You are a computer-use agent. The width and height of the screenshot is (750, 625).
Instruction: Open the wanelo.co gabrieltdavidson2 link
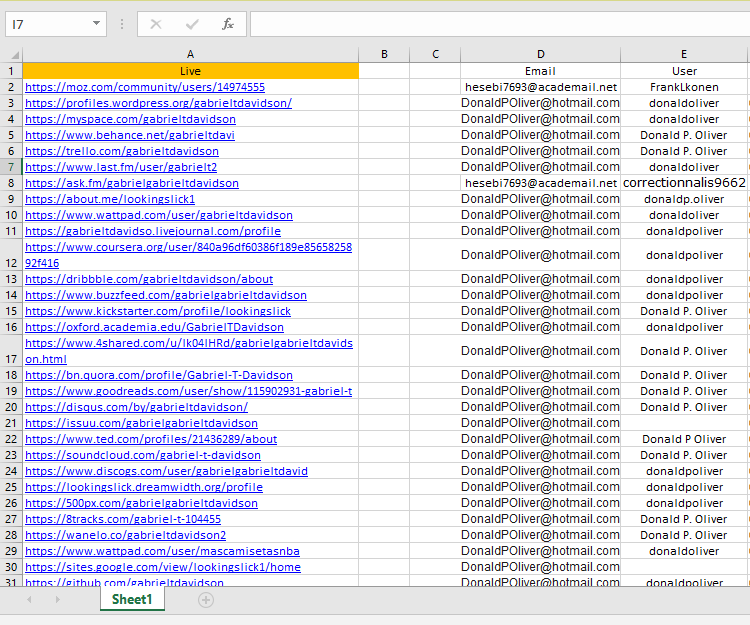point(125,535)
